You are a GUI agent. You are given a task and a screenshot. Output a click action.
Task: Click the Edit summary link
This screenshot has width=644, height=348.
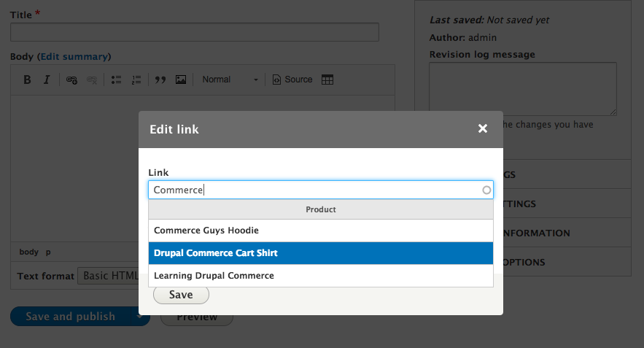pos(74,56)
